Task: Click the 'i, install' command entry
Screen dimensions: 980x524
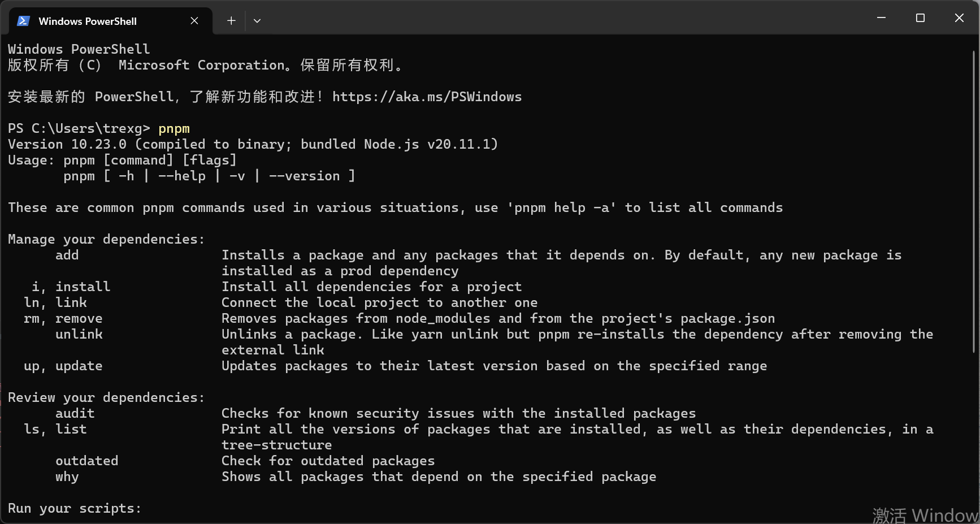Action: click(x=71, y=287)
